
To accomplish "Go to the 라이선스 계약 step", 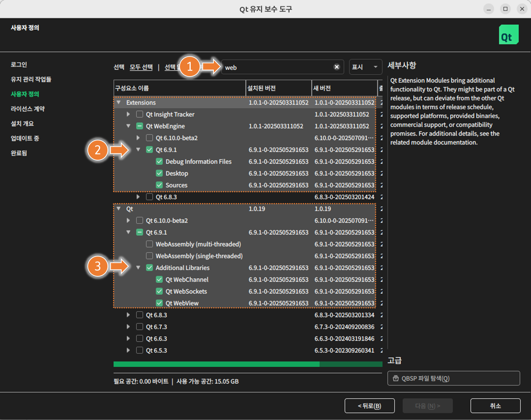I will [x=28, y=109].
